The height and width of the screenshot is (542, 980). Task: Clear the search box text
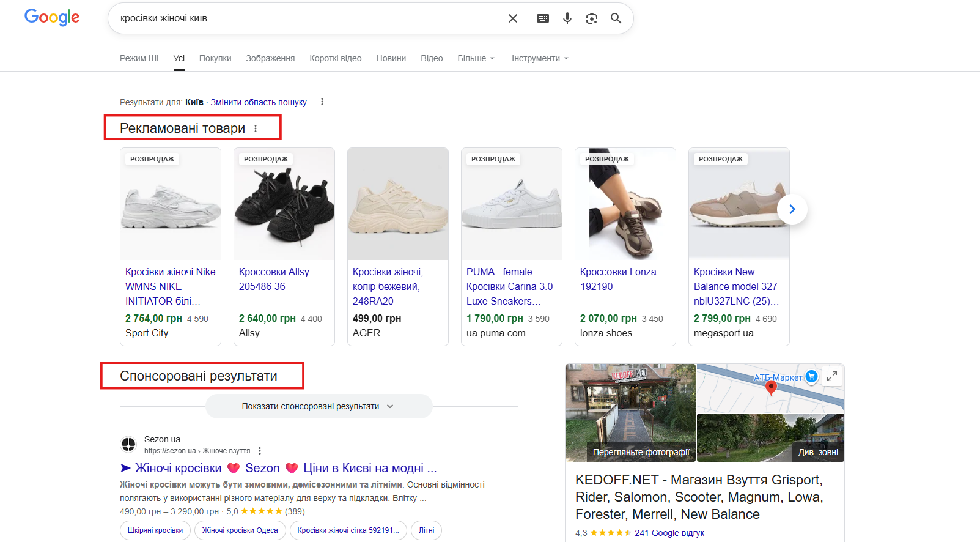tap(512, 18)
